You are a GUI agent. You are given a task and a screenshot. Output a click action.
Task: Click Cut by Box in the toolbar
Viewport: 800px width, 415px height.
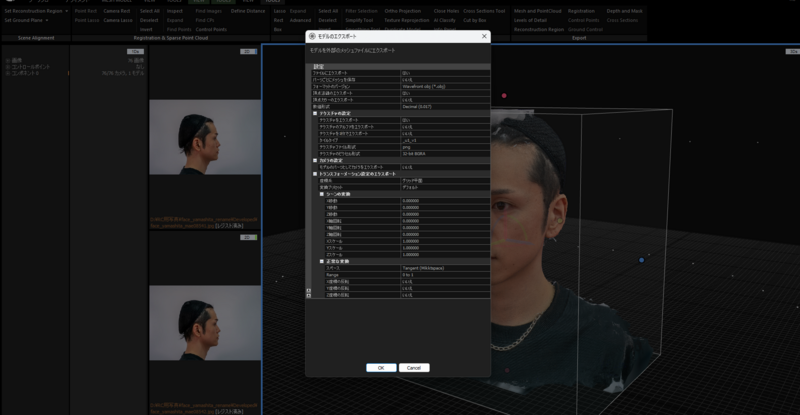[474, 20]
